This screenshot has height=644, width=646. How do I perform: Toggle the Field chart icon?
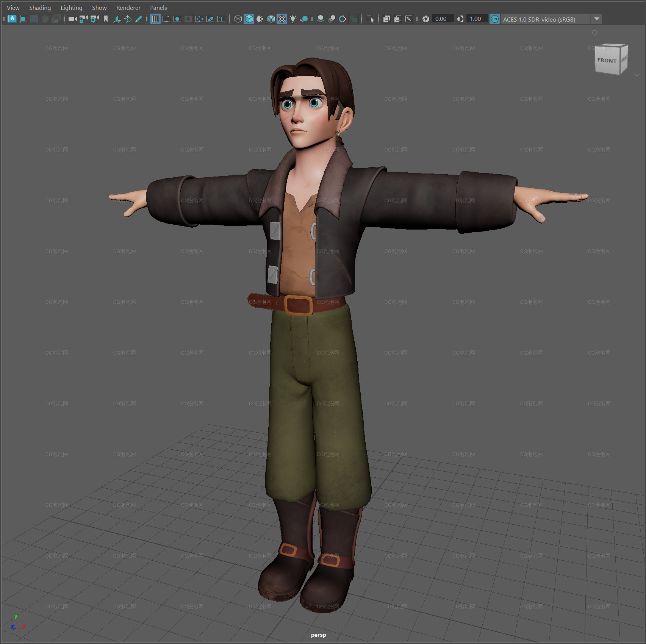(x=199, y=19)
